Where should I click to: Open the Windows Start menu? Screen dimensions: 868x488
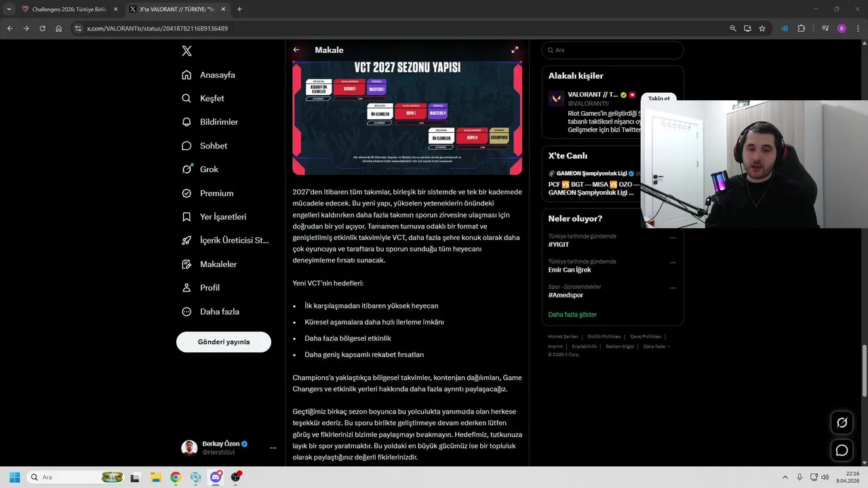point(14,477)
